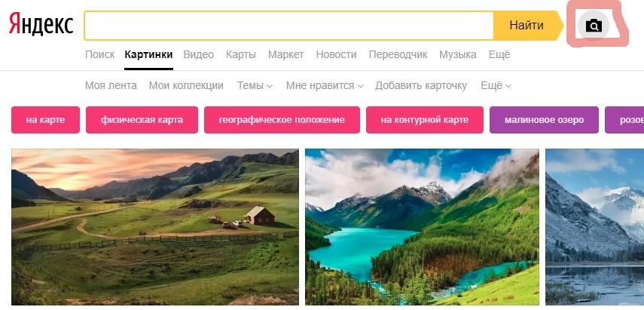Image resolution: width=644 pixels, height=310 pixels.
Task: Open the Поиск tab
Action: click(100, 54)
